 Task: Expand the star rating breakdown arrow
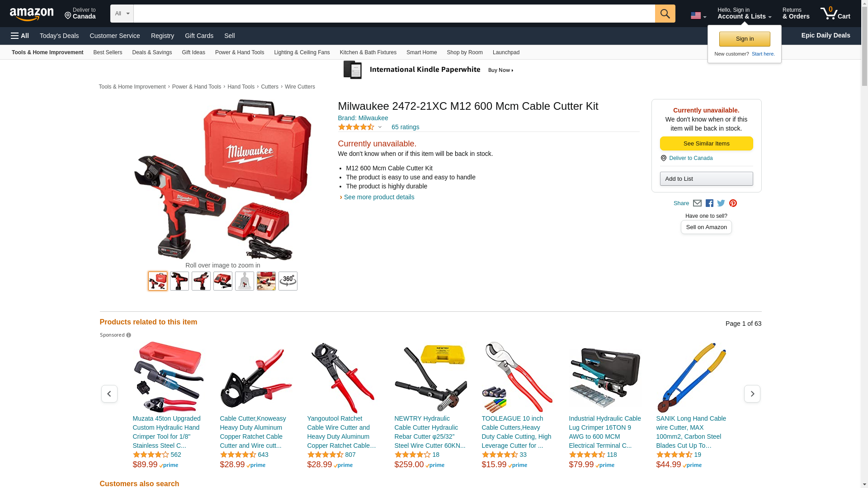click(380, 127)
